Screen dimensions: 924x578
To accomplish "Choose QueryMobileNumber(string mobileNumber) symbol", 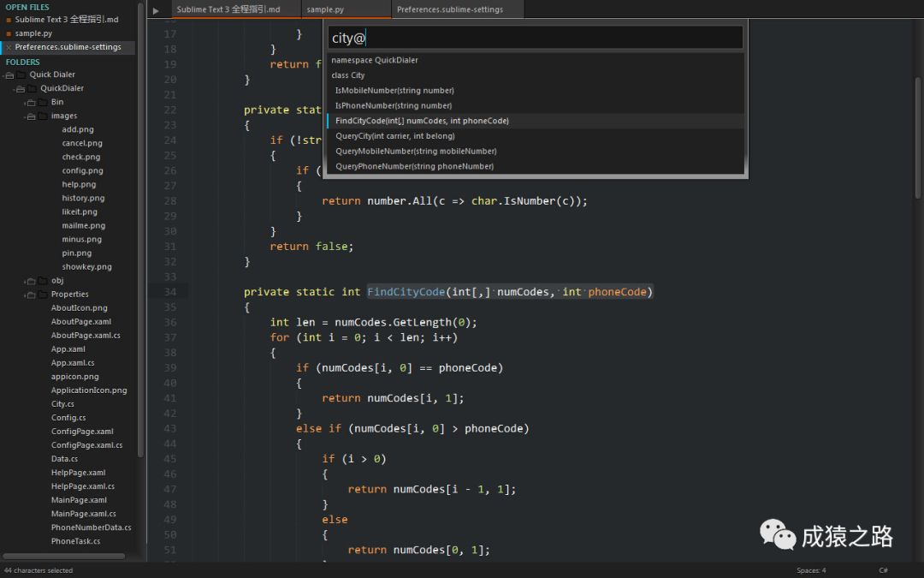I will click(x=535, y=151).
